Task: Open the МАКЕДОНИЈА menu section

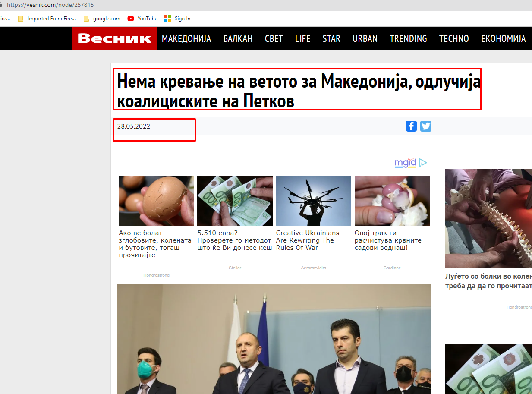Action: coord(186,38)
